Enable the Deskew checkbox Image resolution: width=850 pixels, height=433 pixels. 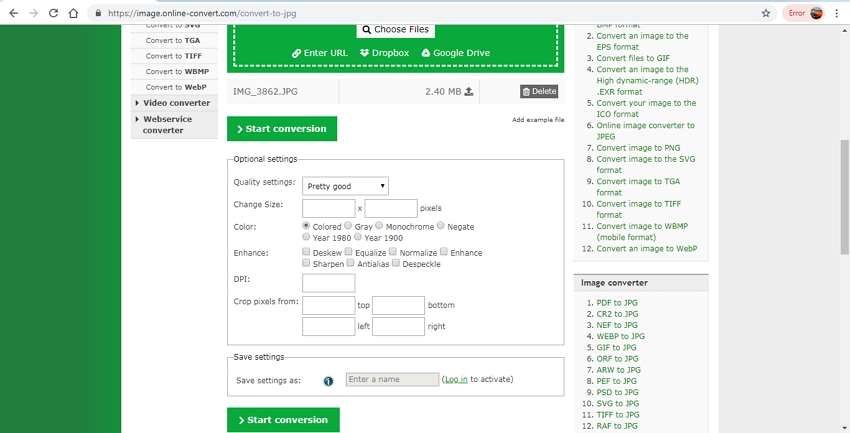(x=306, y=253)
